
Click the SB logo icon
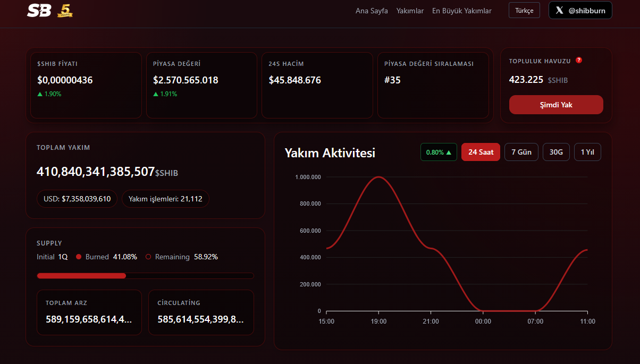coord(39,10)
